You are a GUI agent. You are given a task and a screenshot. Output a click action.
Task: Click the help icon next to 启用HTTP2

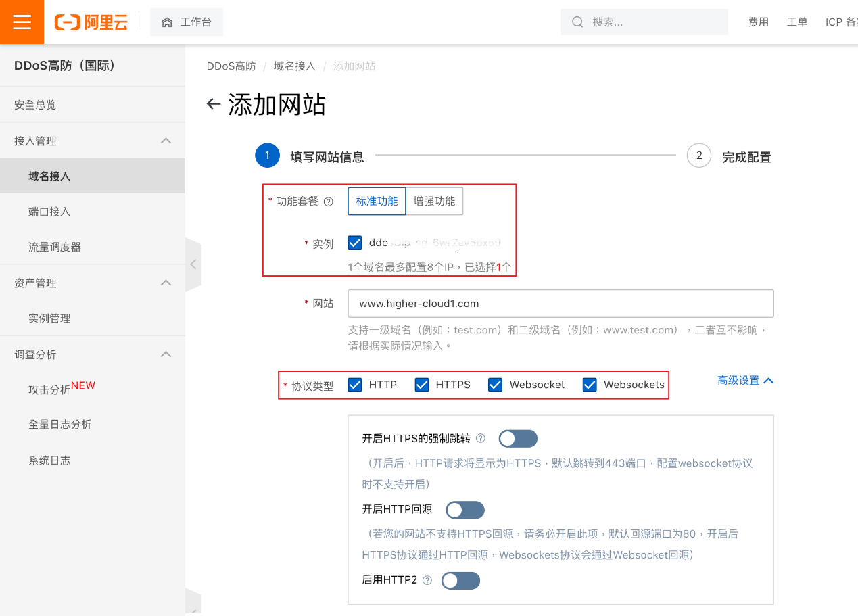pyautogui.click(x=427, y=580)
